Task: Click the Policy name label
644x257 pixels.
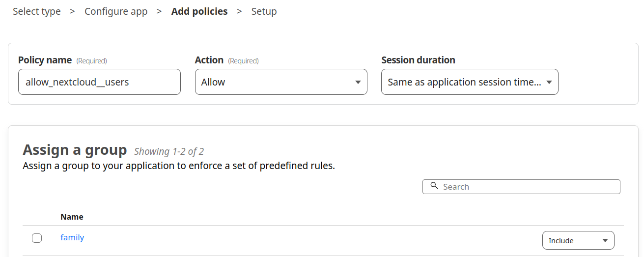Action: click(45, 60)
